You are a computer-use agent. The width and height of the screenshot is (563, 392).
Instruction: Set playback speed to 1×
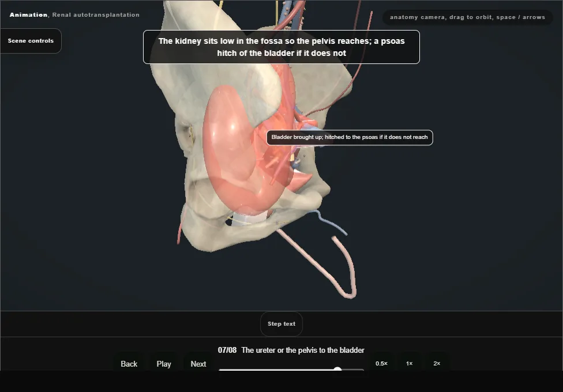(x=410, y=363)
